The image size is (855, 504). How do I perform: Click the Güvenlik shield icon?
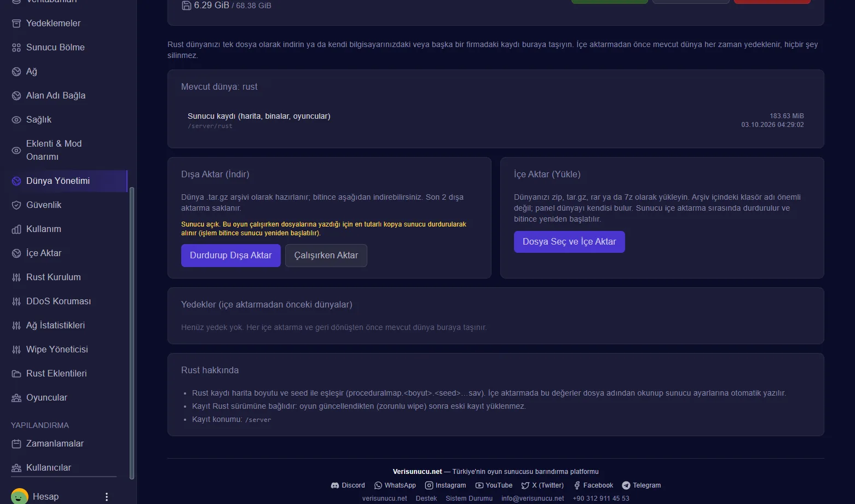[x=16, y=205]
